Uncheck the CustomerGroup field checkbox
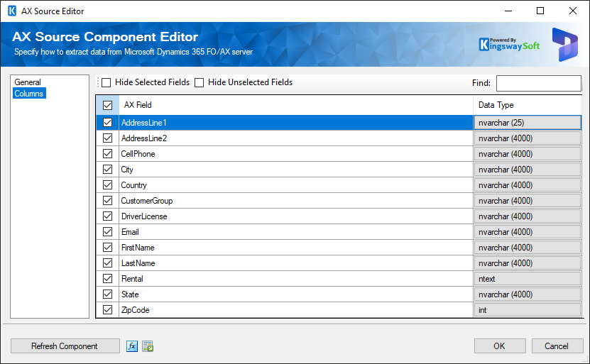Image resolution: width=590 pixels, height=364 pixels. point(108,200)
